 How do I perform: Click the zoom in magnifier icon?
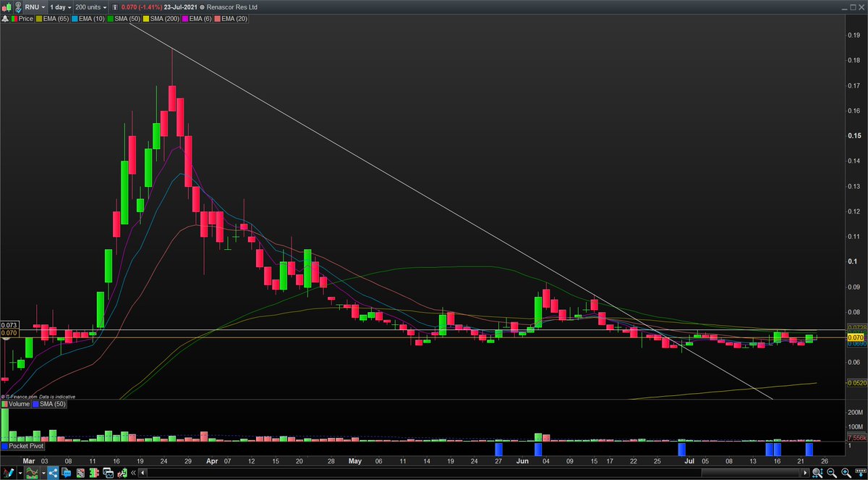[x=846, y=472]
